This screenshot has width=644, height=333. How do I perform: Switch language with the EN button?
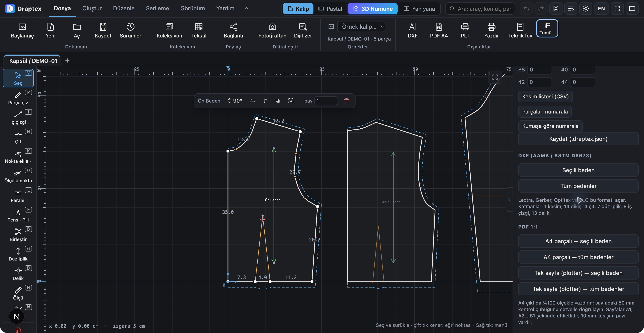[601, 9]
